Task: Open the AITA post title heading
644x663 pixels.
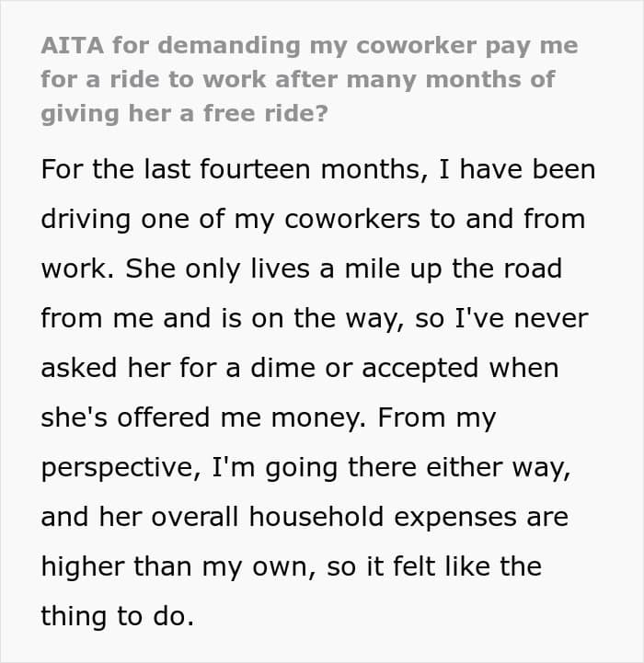Action: (309, 79)
